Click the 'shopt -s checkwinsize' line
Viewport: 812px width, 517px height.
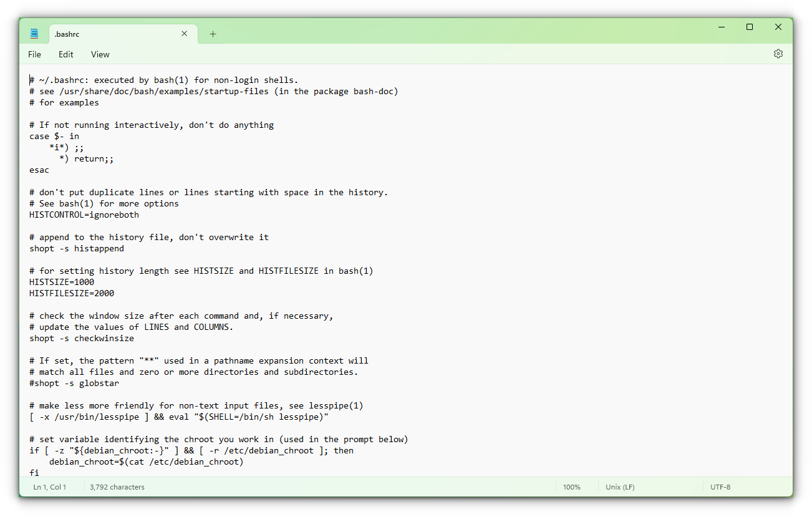pos(82,338)
